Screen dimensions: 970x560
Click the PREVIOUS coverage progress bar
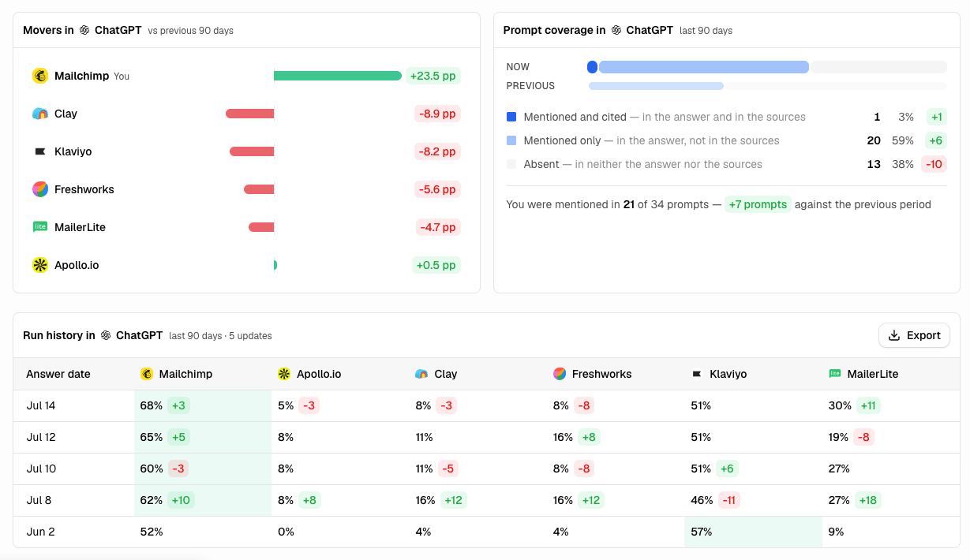(x=768, y=86)
